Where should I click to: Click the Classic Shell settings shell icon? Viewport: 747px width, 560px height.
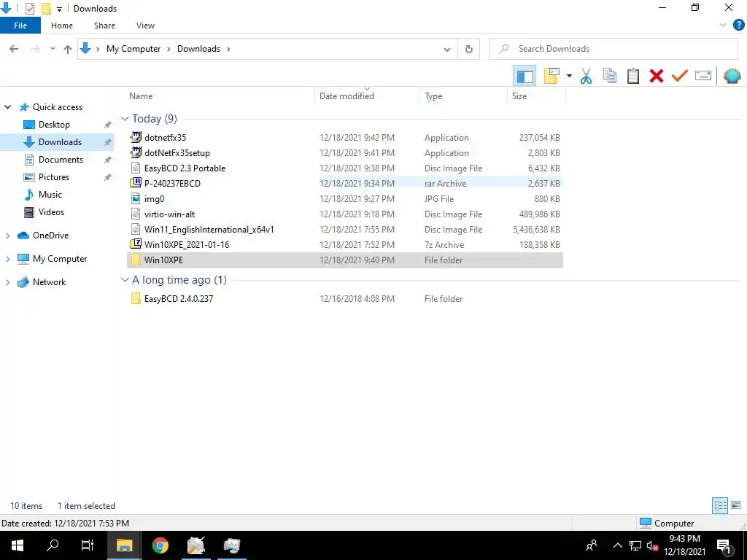(732, 76)
